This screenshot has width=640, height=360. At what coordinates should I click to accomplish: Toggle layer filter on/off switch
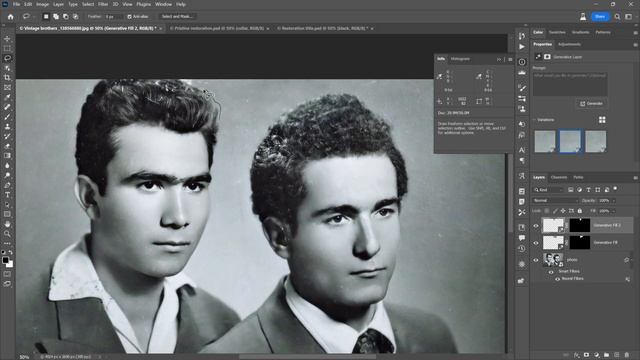coord(616,189)
